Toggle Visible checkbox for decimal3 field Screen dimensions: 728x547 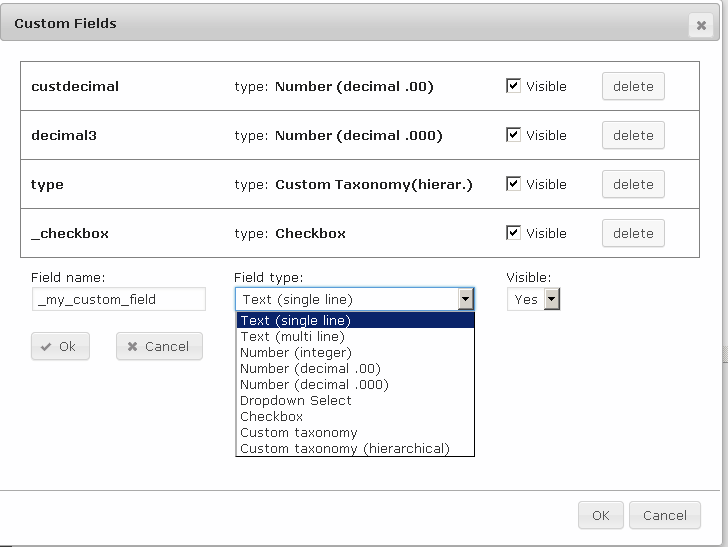(514, 135)
